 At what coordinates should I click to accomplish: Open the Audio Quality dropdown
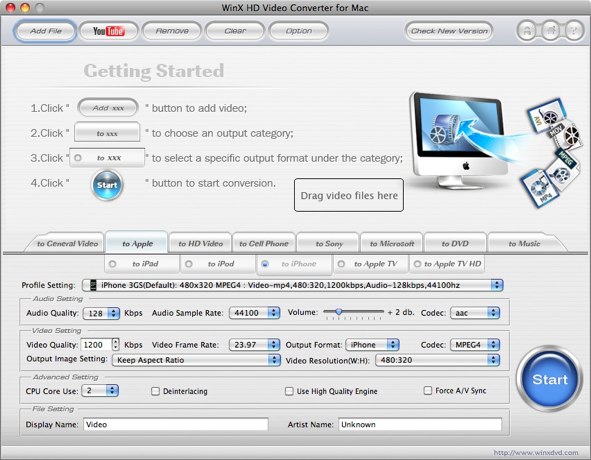101,313
